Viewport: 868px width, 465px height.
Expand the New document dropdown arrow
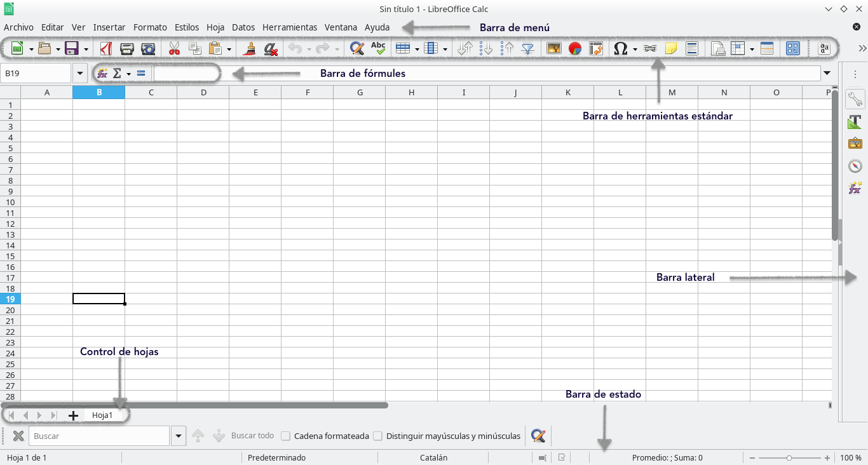[31, 49]
